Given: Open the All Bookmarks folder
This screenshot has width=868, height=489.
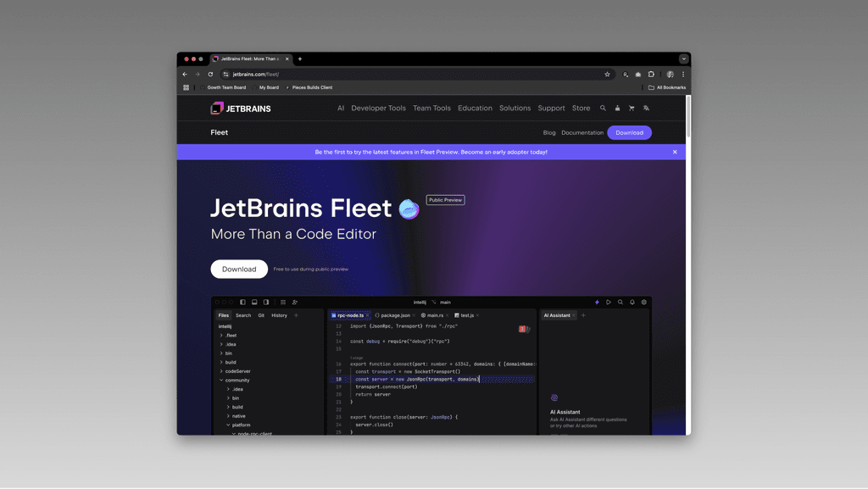Looking at the screenshot, I should (667, 87).
